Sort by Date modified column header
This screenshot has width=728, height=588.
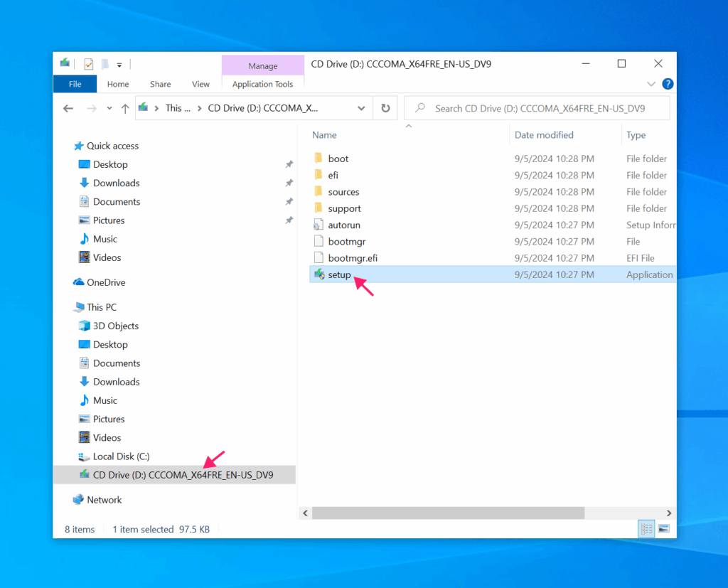point(544,135)
